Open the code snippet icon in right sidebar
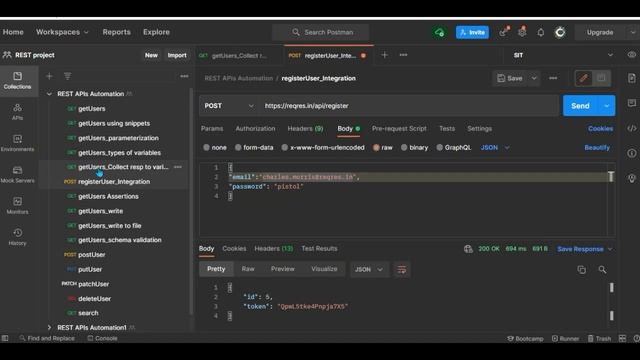 [631, 128]
